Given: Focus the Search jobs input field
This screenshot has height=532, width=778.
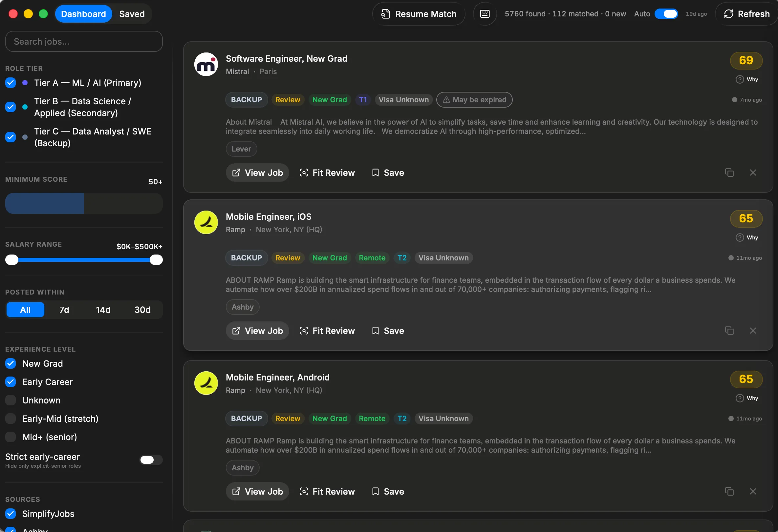Looking at the screenshot, I should coord(84,41).
